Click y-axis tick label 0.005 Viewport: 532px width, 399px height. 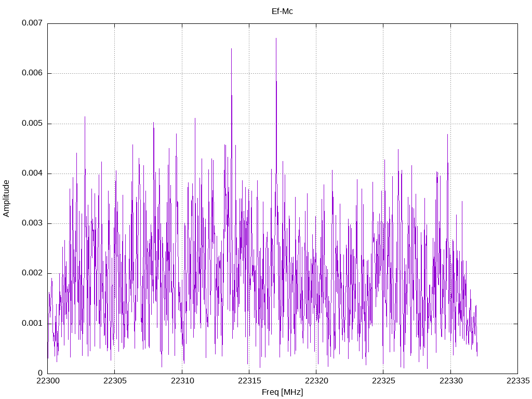pos(32,123)
